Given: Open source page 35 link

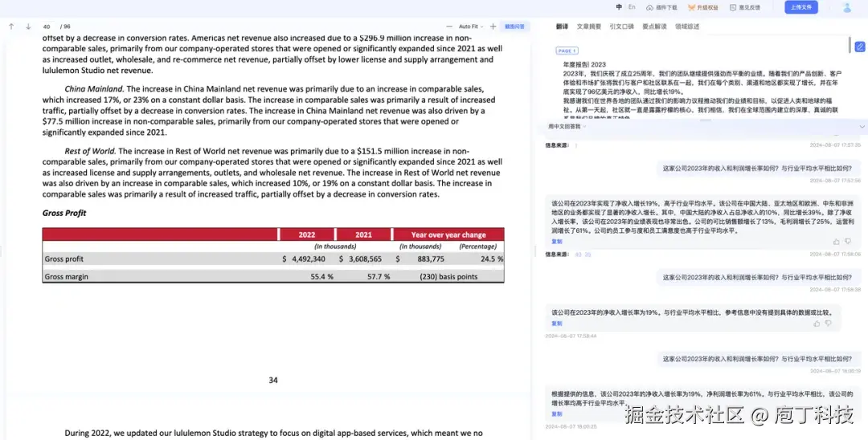Looking at the screenshot, I should pyautogui.click(x=588, y=255).
